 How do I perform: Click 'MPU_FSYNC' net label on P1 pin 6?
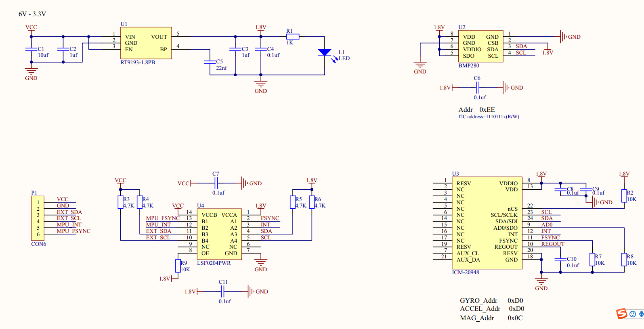[73, 231]
